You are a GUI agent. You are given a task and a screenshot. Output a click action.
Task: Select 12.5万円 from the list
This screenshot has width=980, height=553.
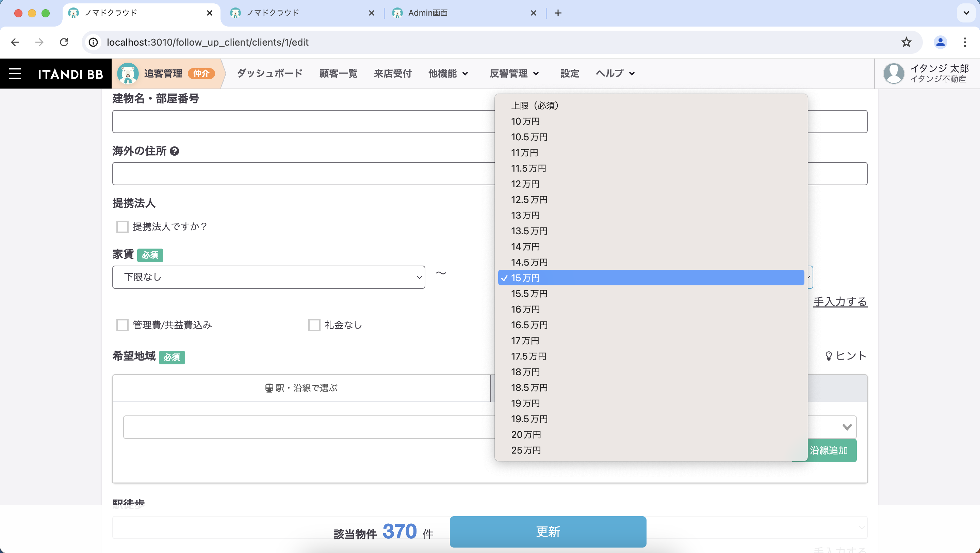[x=651, y=200]
